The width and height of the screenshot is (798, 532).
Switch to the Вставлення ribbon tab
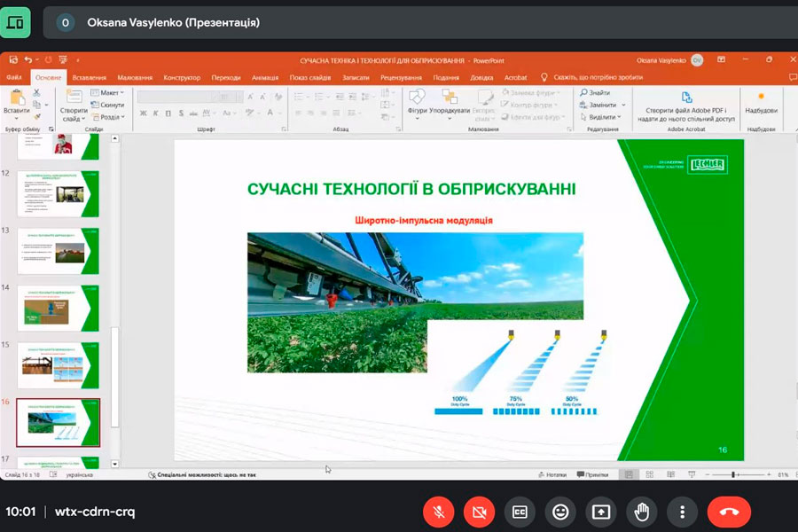coord(90,77)
